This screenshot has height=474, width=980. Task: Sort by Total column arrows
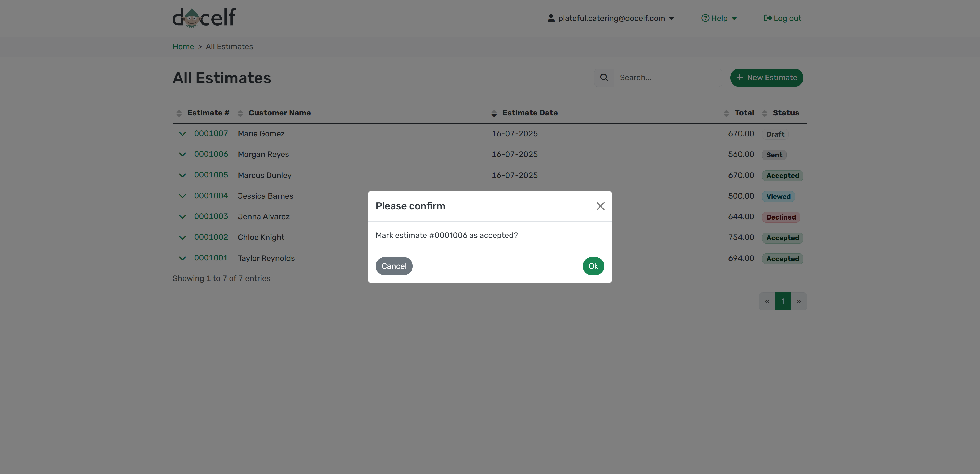726,113
